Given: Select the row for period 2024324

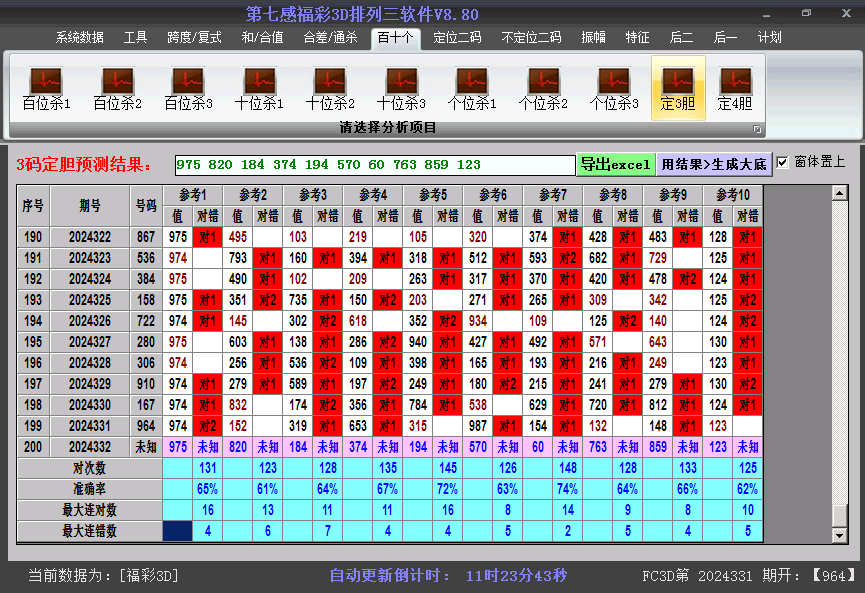Looking at the screenshot, I should click(389, 279).
